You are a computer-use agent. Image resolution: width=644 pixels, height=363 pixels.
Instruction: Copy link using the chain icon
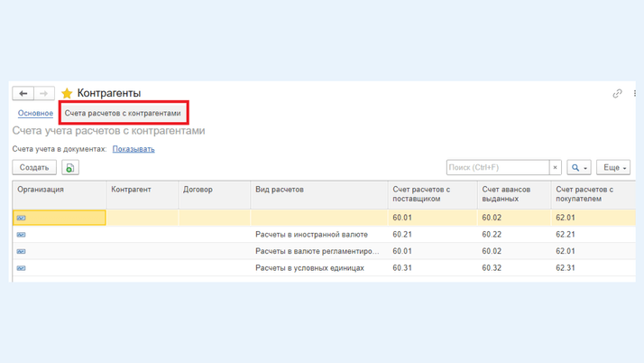617,93
